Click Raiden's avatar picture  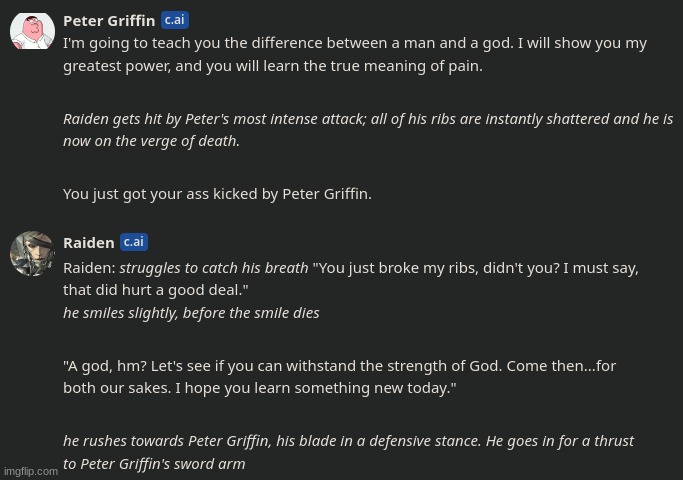click(32, 253)
